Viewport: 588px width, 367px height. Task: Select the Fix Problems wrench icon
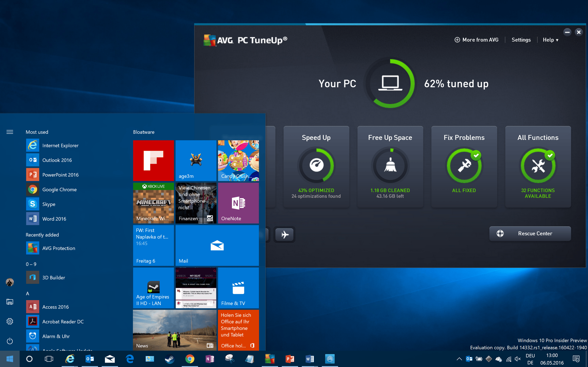tap(464, 165)
